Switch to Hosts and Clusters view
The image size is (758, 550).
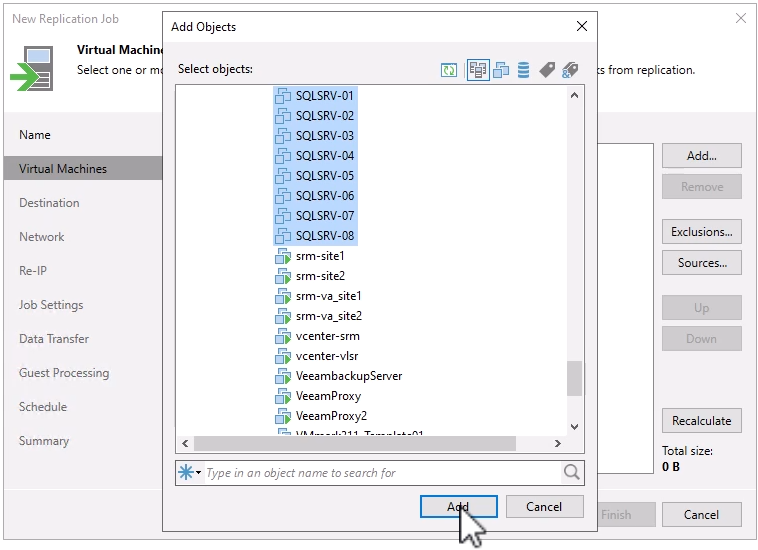tap(477, 70)
